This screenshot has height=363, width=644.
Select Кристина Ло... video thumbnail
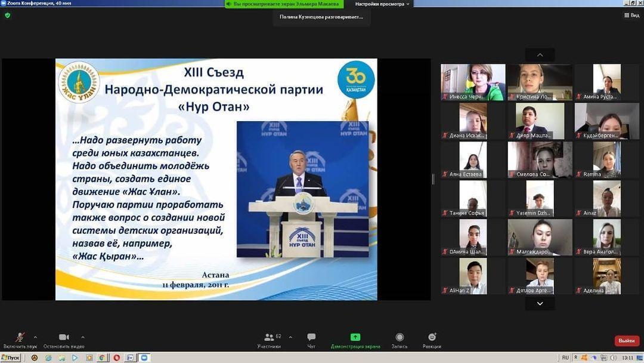(540, 82)
